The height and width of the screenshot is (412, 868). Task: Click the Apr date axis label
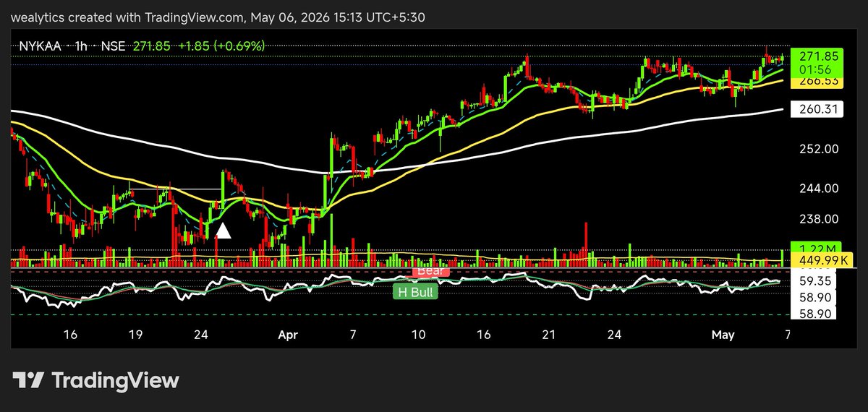289,335
